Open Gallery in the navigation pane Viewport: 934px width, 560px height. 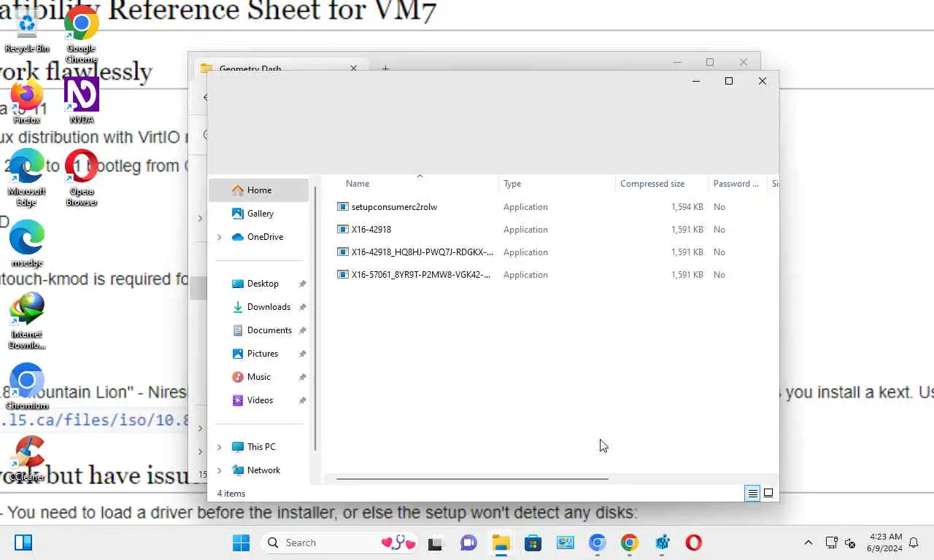tap(259, 214)
